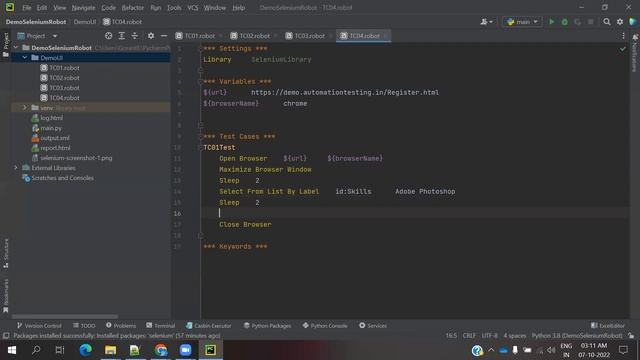Select opened file locate target icon in Project panel
640x360 pixels.
coord(108,36)
